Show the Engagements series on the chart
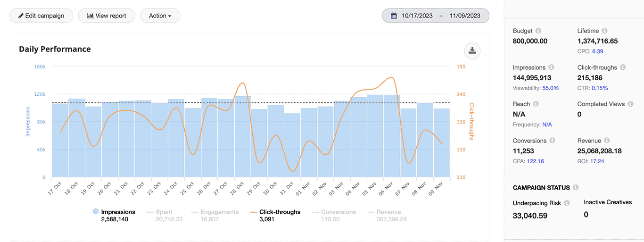This screenshot has height=242, width=644. (x=219, y=212)
